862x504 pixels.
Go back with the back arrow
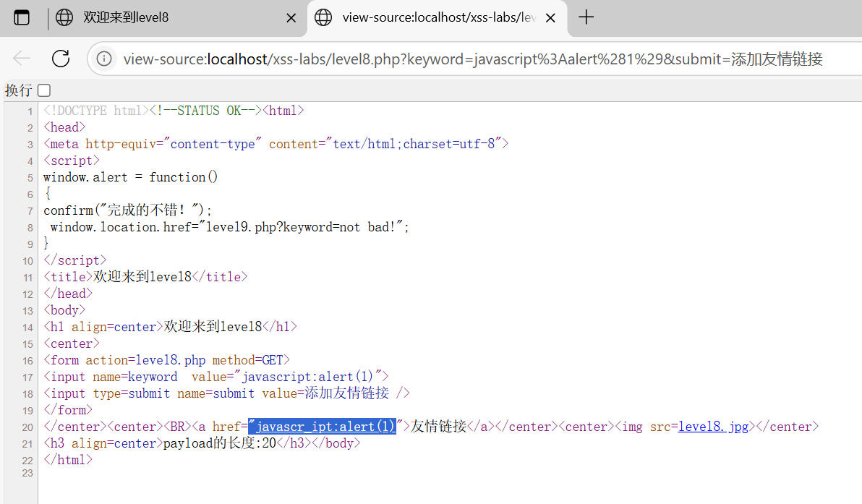pos(22,59)
